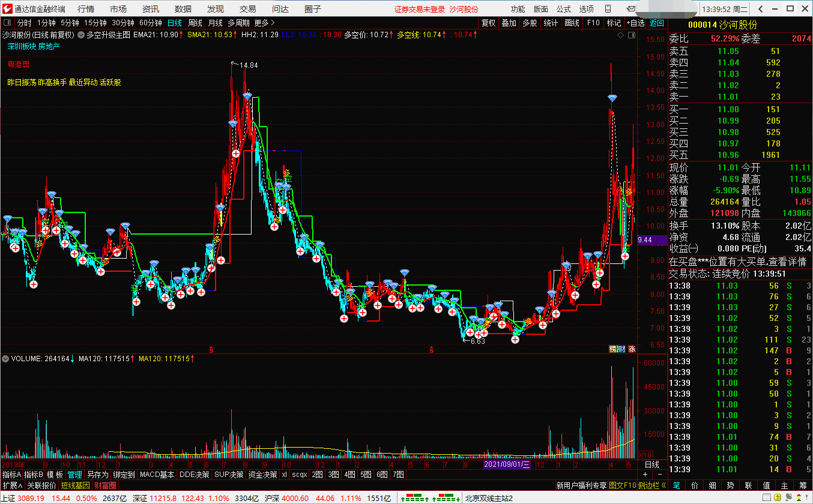Screen dimensions: 813x504
Task: Select the 分时 intraday period
Action: (24, 23)
